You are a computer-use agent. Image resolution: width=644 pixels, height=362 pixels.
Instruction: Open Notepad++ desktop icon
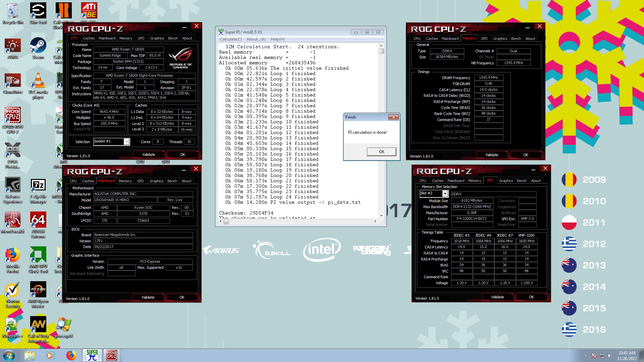coord(13,327)
